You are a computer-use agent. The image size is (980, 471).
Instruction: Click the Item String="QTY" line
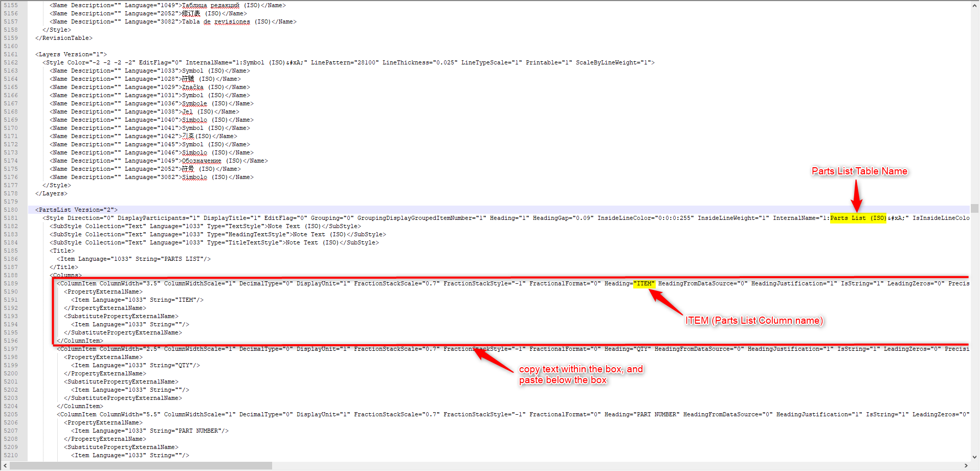point(136,365)
